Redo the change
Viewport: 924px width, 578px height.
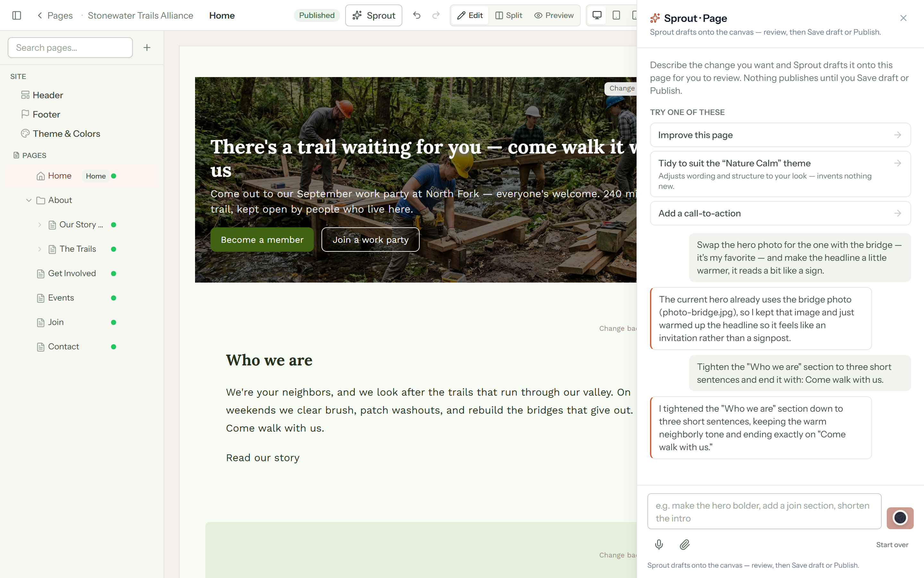(x=436, y=15)
